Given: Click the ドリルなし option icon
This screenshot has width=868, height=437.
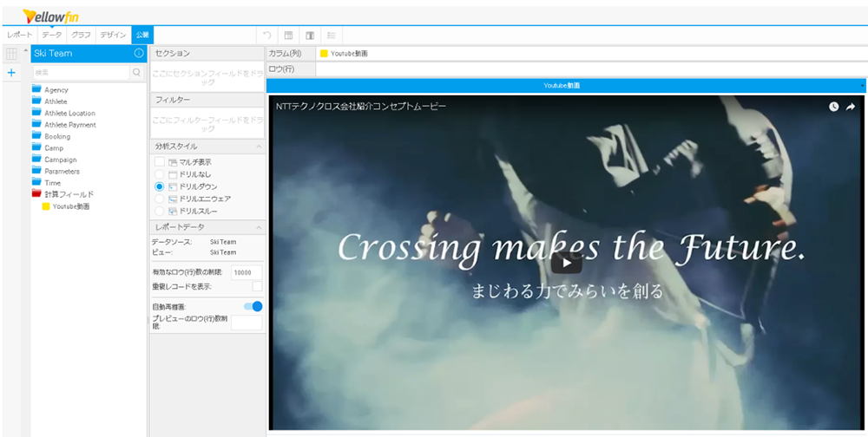Looking at the screenshot, I should pos(172,174).
